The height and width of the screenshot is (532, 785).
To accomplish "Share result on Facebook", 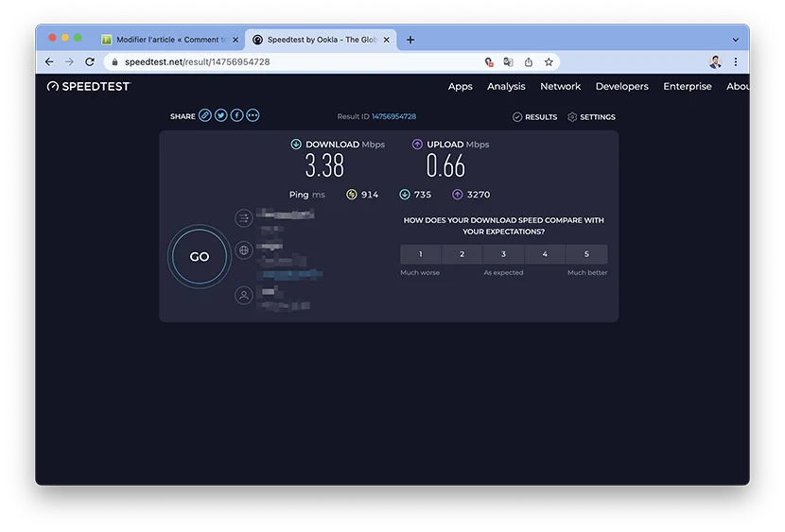I will (x=236, y=115).
